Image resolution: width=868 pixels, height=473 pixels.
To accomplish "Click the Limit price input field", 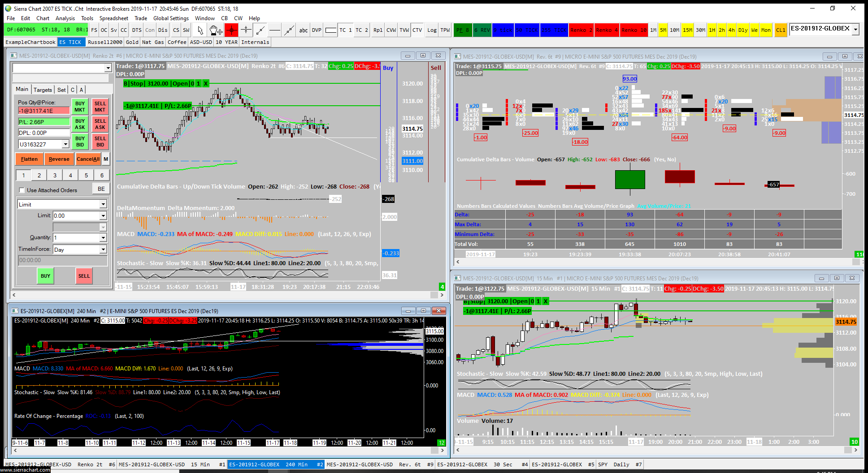I will (76, 216).
